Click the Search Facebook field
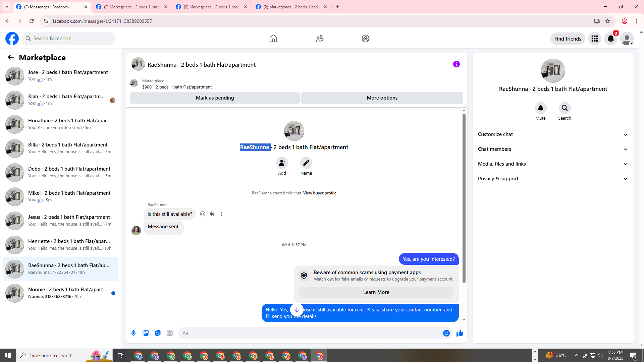The height and width of the screenshot is (362, 644). (68, 39)
